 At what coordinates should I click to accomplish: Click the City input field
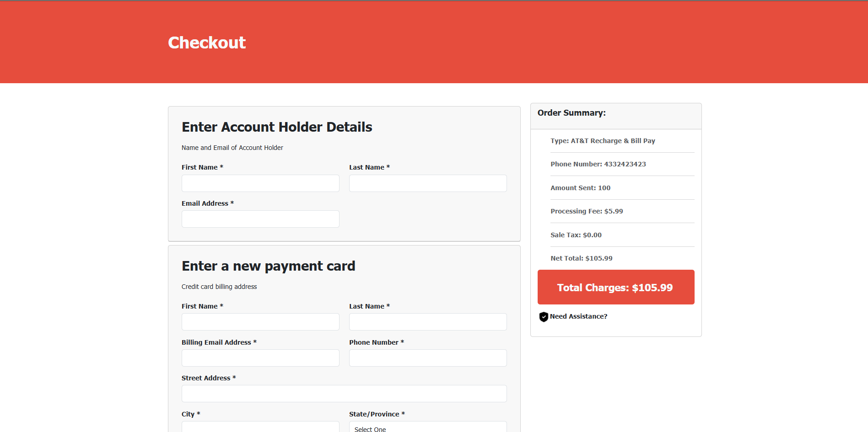tap(260, 427)
